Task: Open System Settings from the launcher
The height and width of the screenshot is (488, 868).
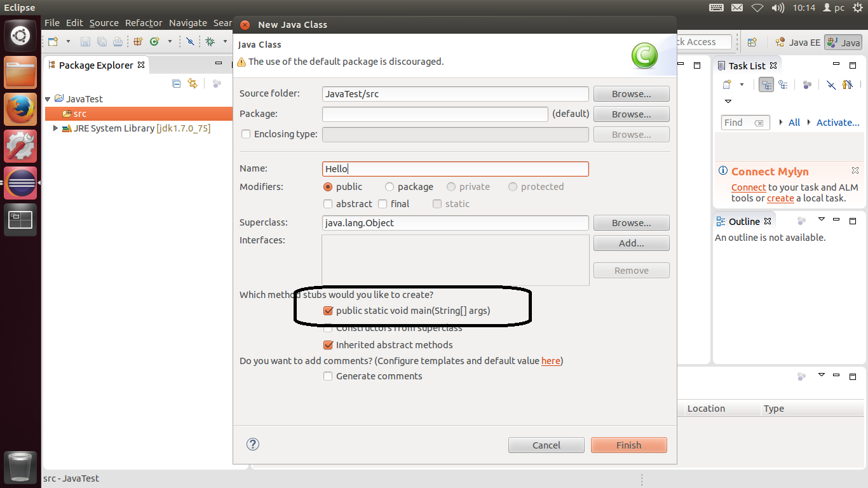Action: pos(20,146)
